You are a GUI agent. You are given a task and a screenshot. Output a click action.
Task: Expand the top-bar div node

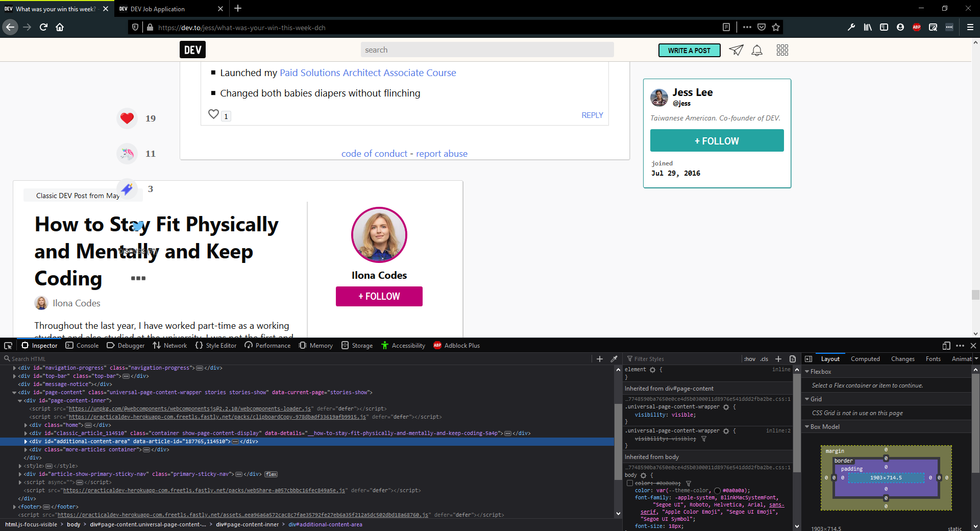pos(14,376)
